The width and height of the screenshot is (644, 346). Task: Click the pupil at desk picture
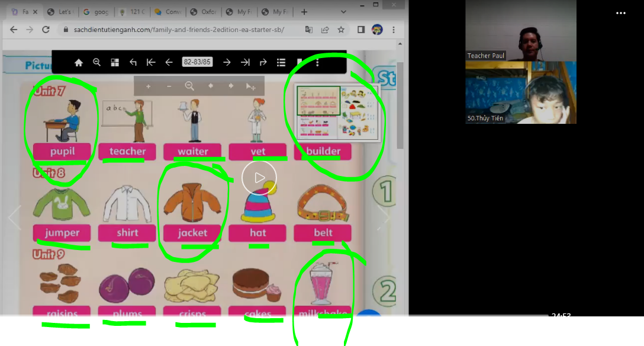tap(62, 121)
